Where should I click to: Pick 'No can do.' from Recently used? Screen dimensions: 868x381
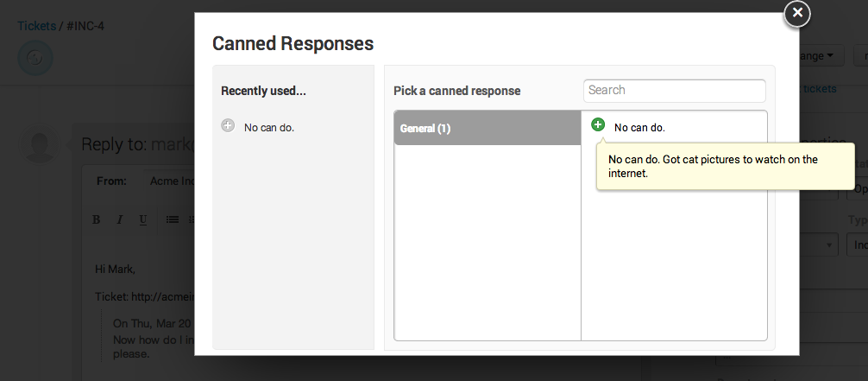click(269, 128)
